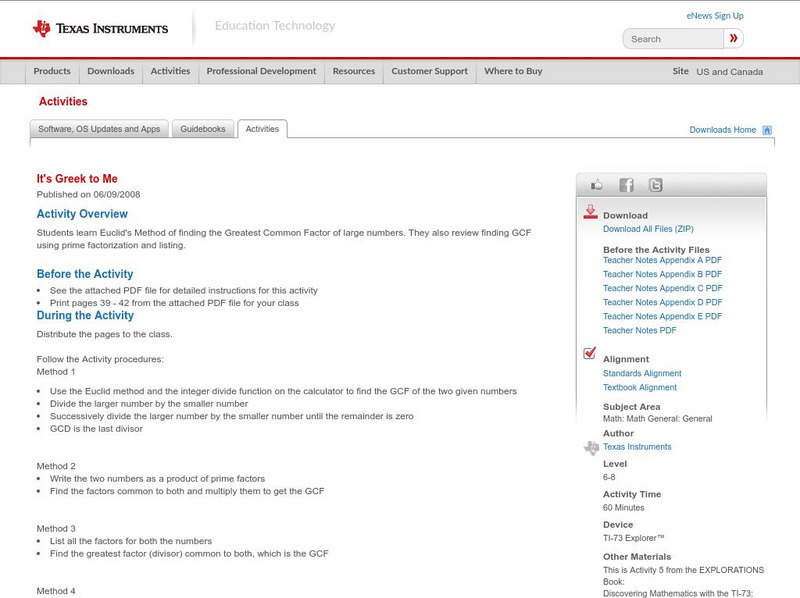Open the eNews Sign Up link
The width and height of the screenshot is (800, 598).
pyautogui.click(x=714, y=16)
